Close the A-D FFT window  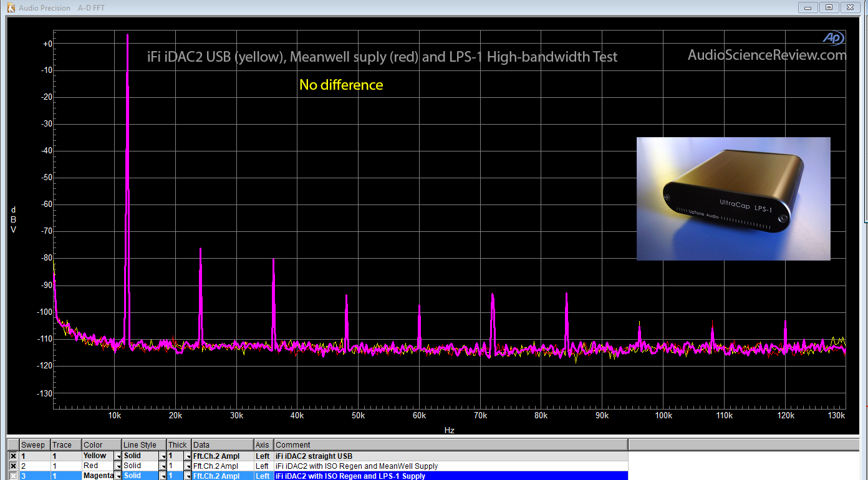tap(850, 7)
